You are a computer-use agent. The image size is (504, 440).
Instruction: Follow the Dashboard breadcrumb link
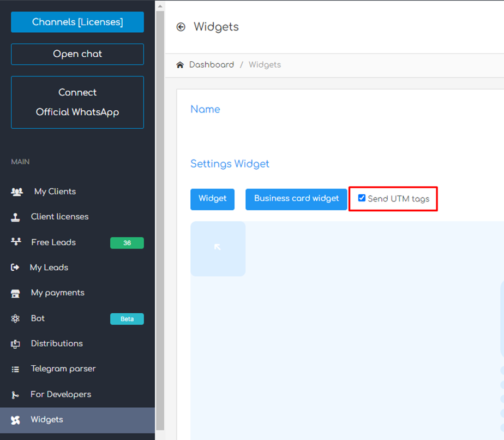click(x=211, y=65)
